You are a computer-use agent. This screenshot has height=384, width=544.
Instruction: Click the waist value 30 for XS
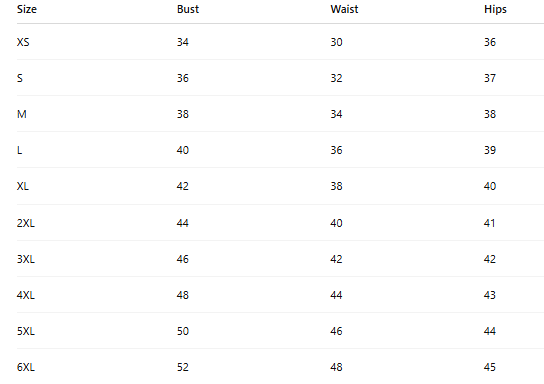click(336, 42)
